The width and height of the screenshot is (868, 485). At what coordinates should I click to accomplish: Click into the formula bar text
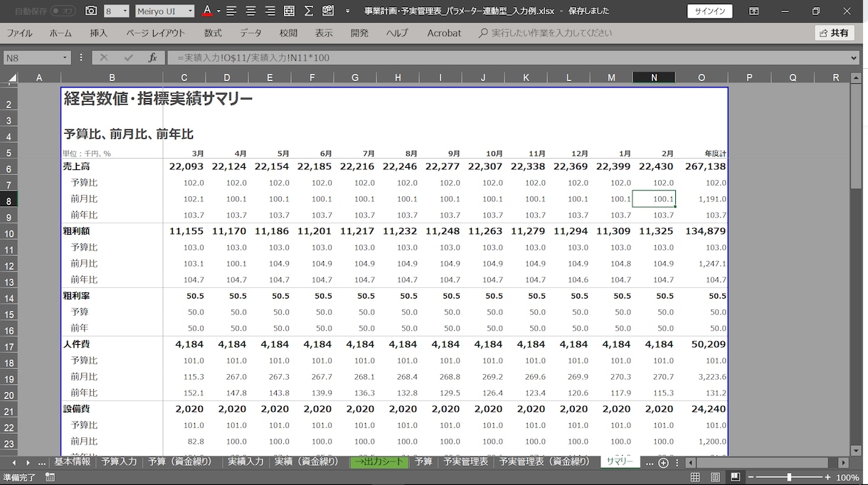point(507,58)
